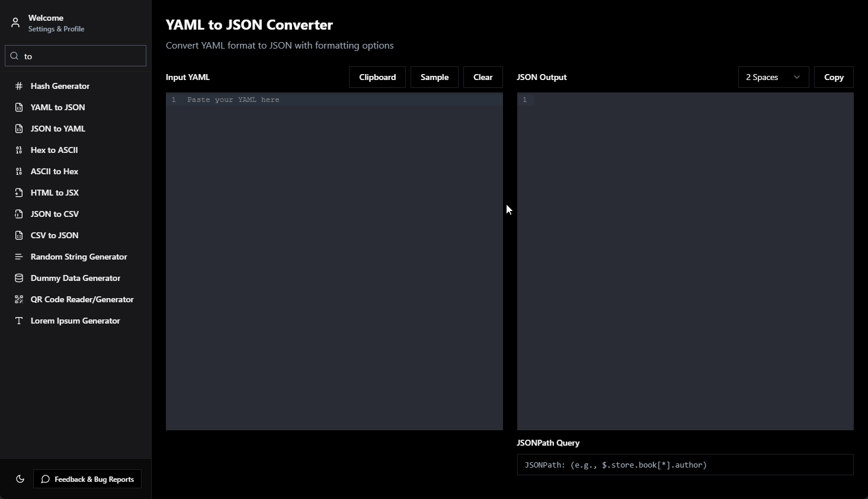Select CSV to JSON in the sidebar

coord(55,235)
